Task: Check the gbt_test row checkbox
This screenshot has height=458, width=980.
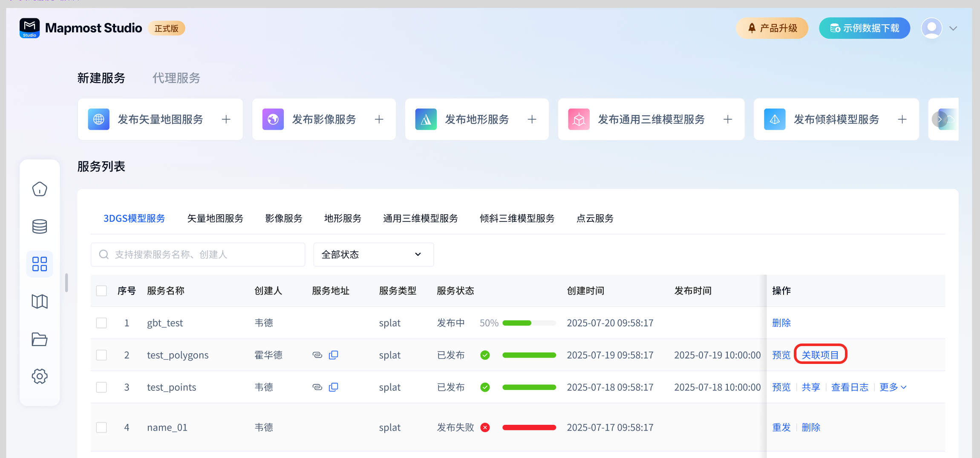Action: (101, 323)
